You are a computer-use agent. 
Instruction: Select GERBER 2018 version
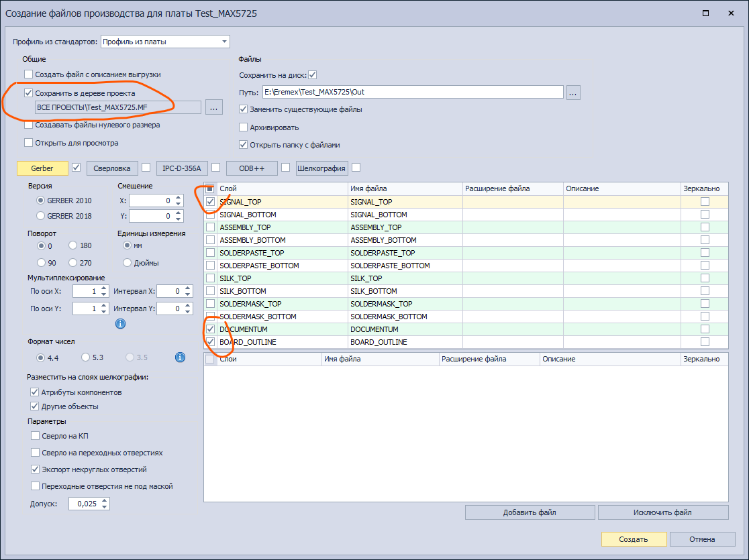(42, 216)
